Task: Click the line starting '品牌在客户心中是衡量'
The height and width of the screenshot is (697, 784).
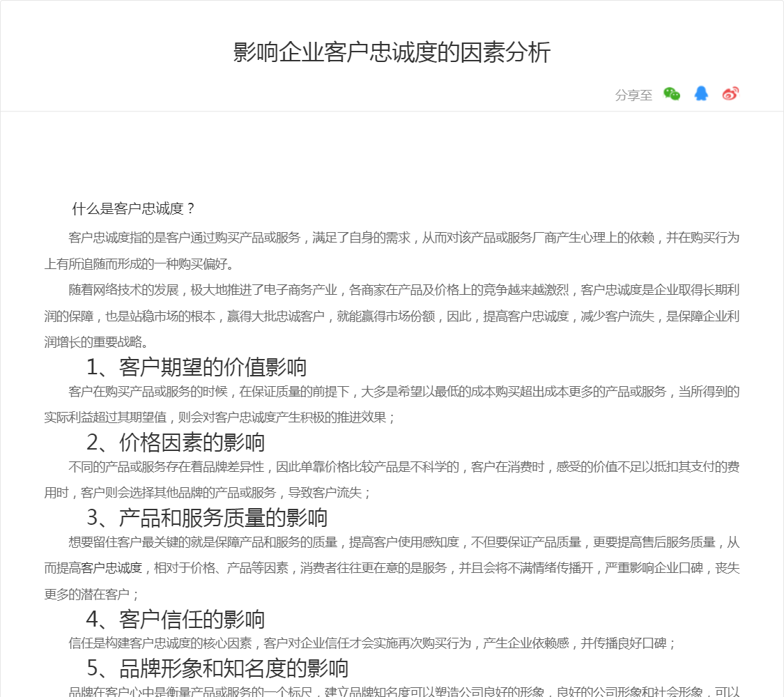Action: pyautogui.click(x=404, y=692)
